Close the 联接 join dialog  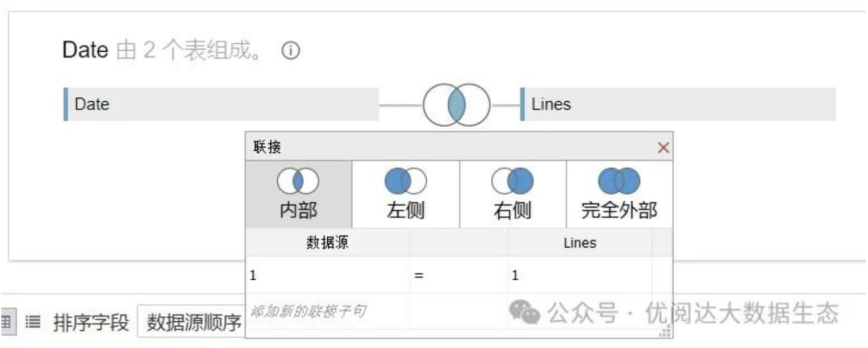(x=663, y=148)
